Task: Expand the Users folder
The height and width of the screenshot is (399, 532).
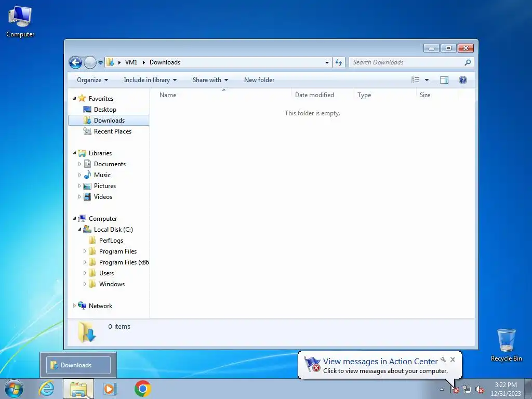Action: pyautogui.click(x=85, y=273)
